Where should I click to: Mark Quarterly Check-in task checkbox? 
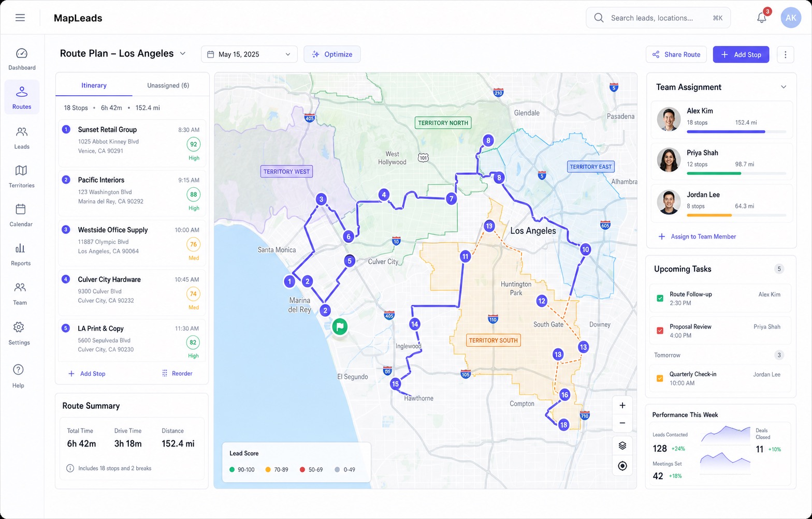tap(660, 378)
